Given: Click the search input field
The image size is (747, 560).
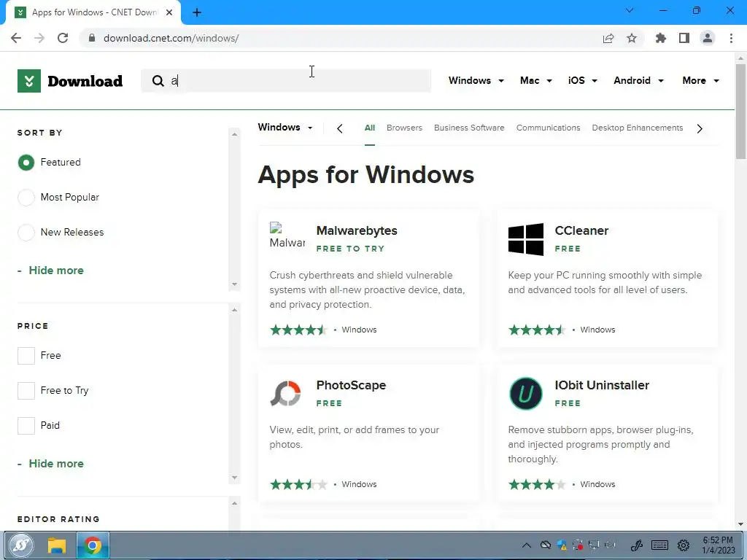Looking at the screenshot, I should [286, 81].
